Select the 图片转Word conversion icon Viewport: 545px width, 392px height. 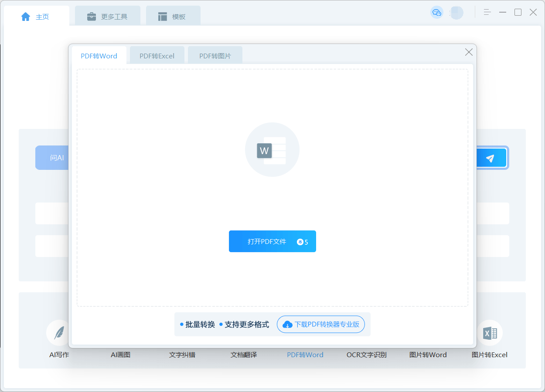pos(428,333)
